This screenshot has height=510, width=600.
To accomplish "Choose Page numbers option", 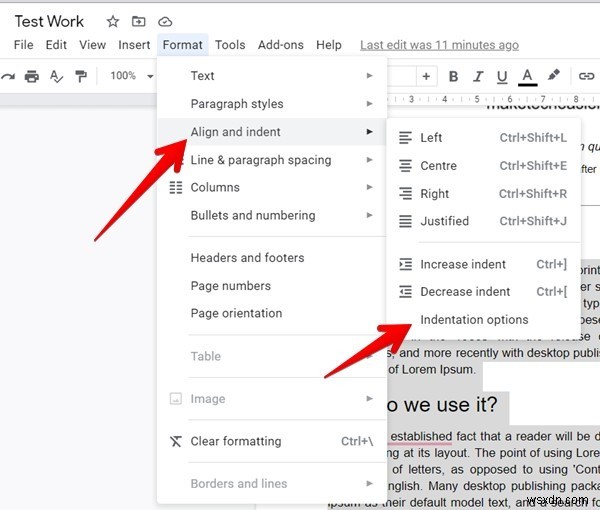I will coord(272,286).
